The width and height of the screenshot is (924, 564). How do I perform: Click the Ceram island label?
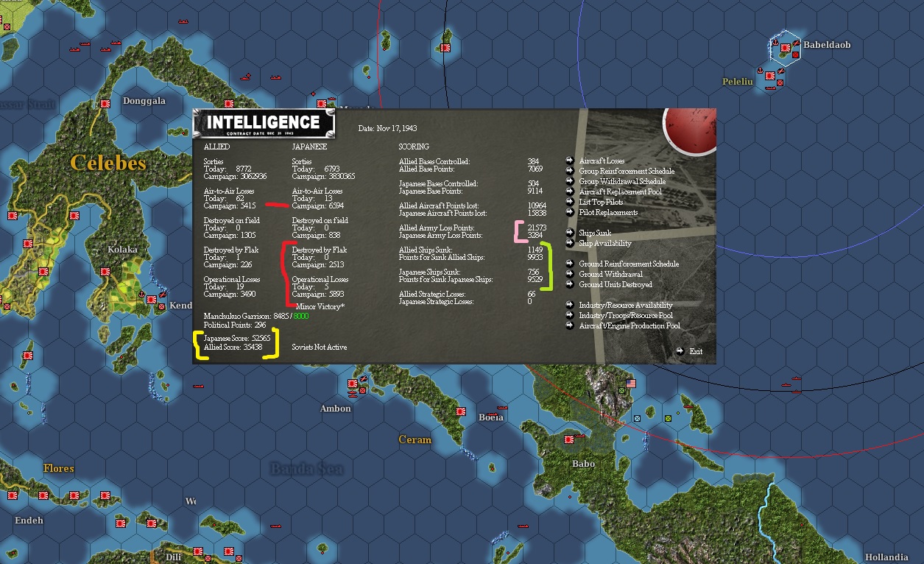click(415, 440)
